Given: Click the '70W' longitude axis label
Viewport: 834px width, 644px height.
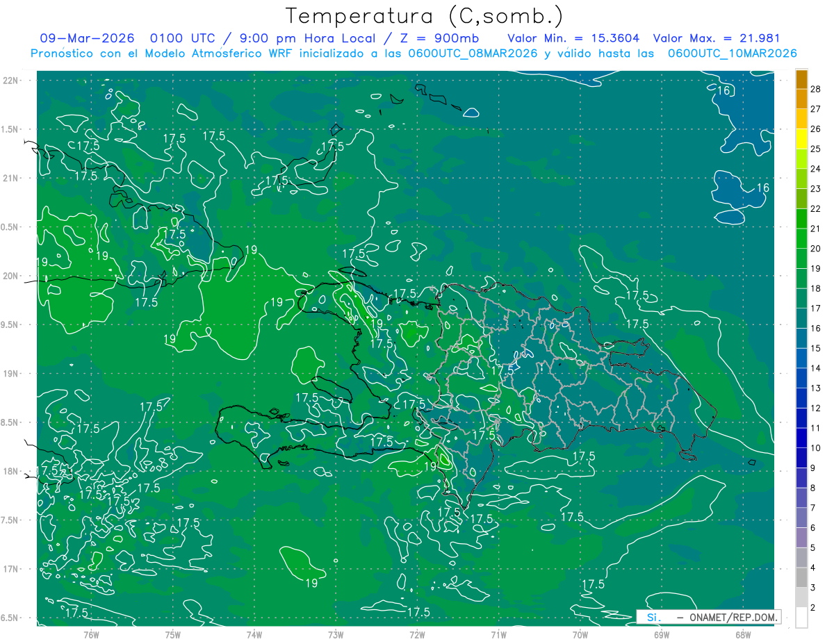Looking at the screenshot, I should click(580, 634).
